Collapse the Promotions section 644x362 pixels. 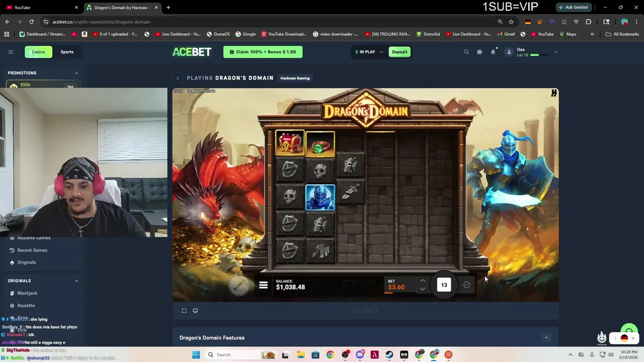(76, 73)
